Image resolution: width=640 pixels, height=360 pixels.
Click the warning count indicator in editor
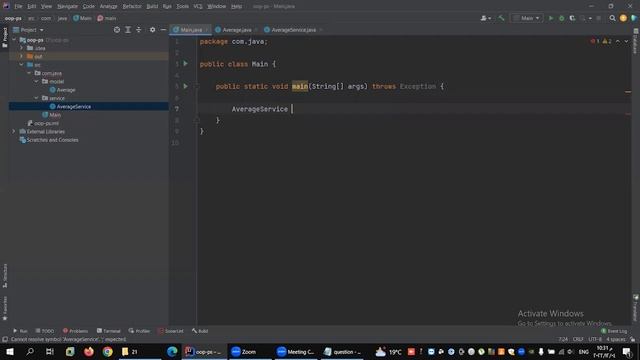pos(607,41)
